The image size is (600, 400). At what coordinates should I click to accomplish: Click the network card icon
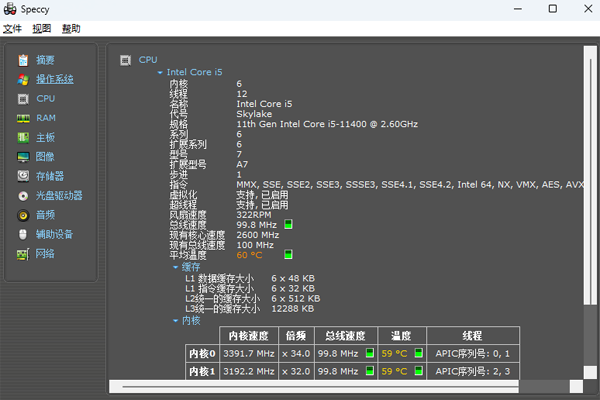coord(23,254)
